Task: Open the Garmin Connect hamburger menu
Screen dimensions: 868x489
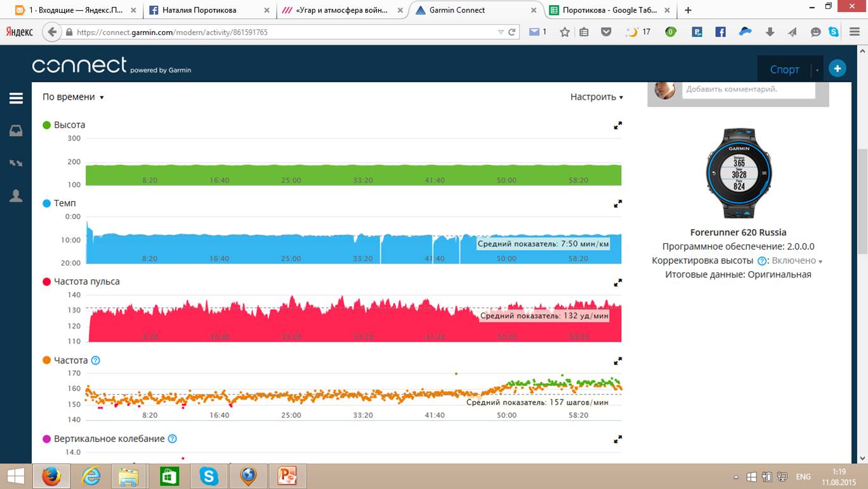Action: coord(16,98)
